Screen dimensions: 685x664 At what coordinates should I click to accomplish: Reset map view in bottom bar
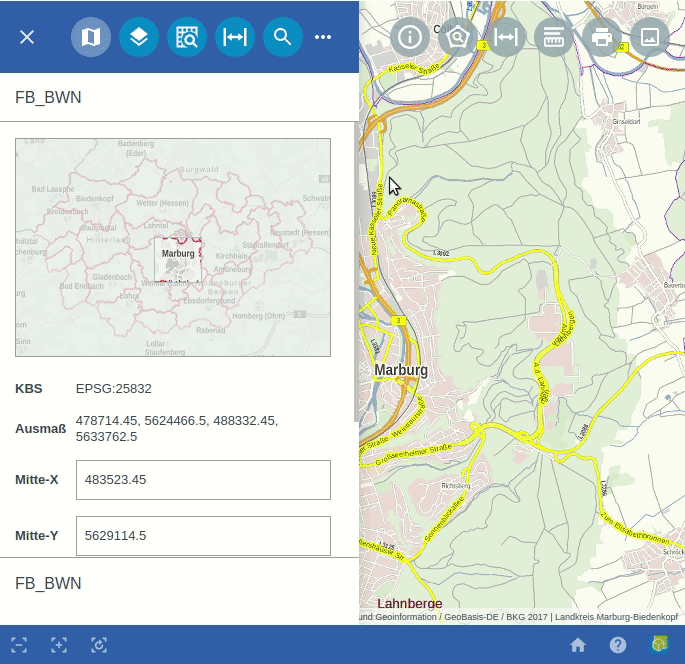tap(99, 645)
